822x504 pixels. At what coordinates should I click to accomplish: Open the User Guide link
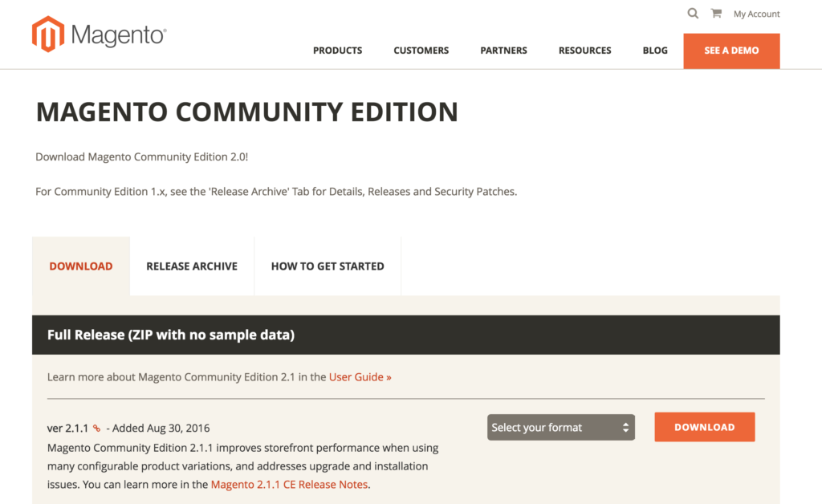[360, 376]
